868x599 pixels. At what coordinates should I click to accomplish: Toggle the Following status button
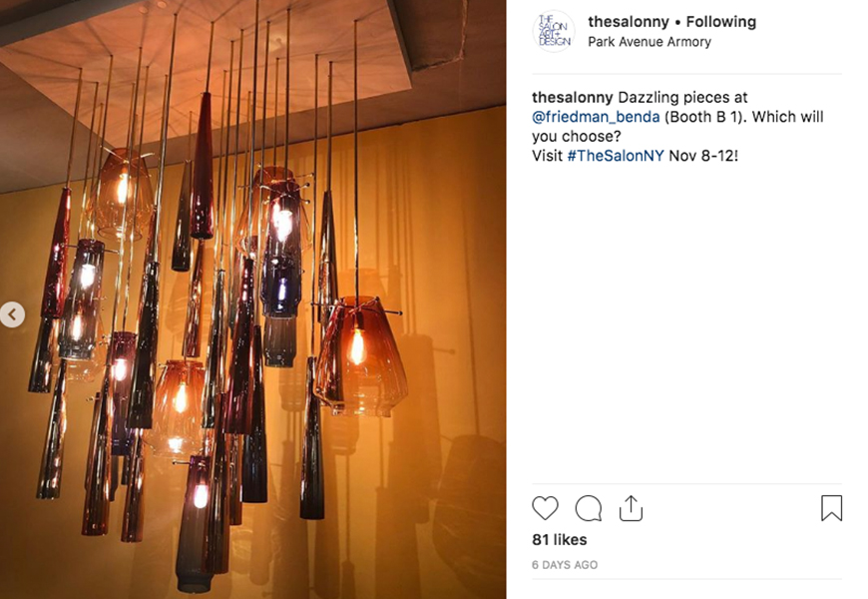pyautogui.click(x=720, y=22)
